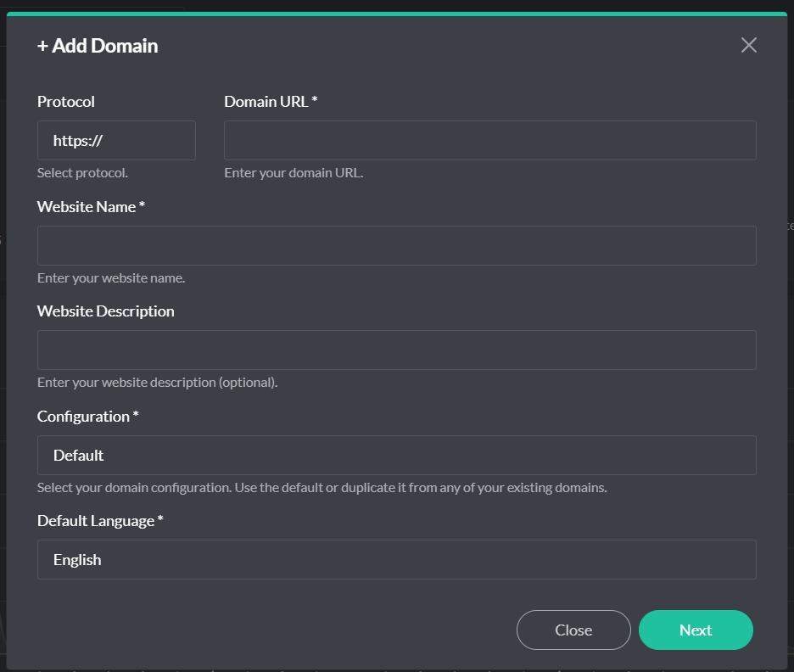
Task: Click the '+ Add Domain' heading
Action: click(x=98, y=46)
